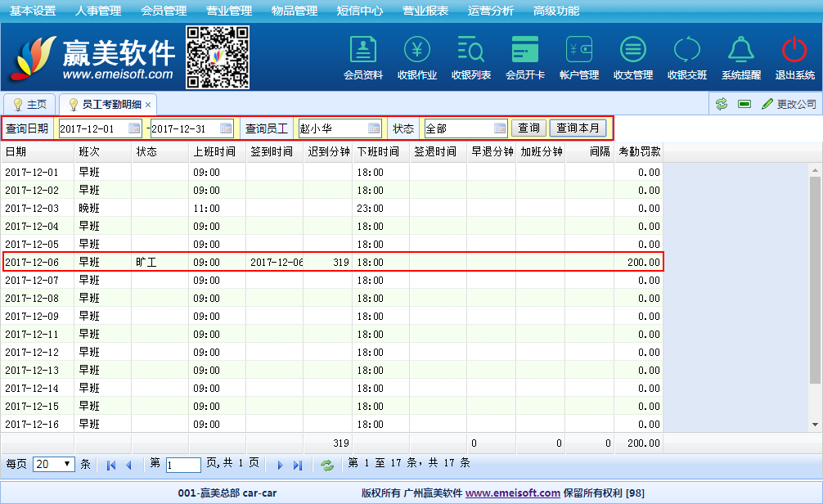
Task: Open the 帐户管理 account management icon
Action: pos(579,51)
